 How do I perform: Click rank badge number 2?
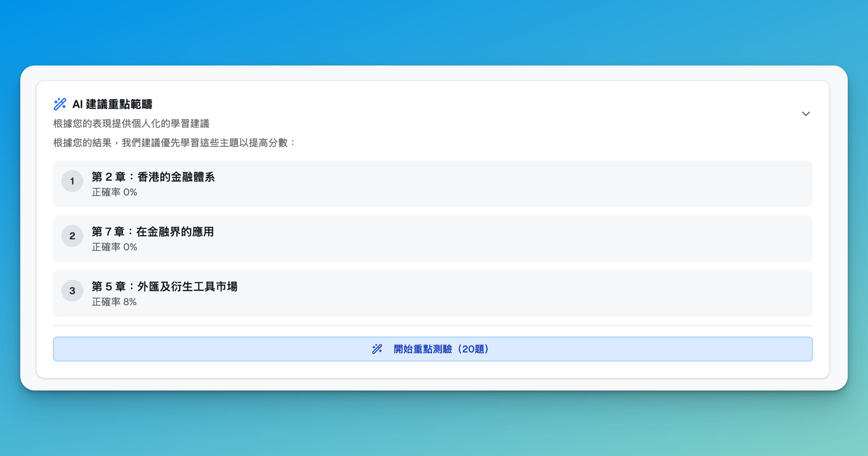[72, 236]
